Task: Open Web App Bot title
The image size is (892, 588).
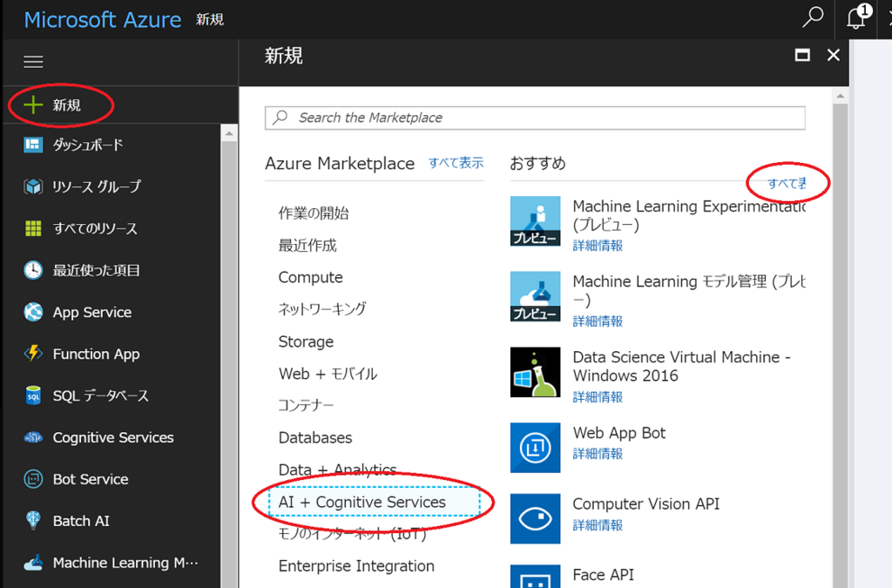Action: point(619,433)
